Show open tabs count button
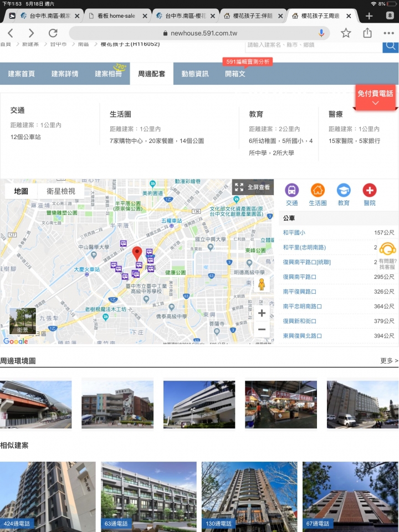Image resolution: width=399 pixels, height=532 pixels. (x=390, y=16)
